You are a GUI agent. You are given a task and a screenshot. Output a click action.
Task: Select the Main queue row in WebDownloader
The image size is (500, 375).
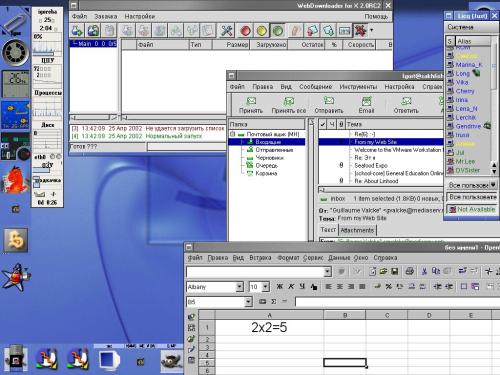93,44
